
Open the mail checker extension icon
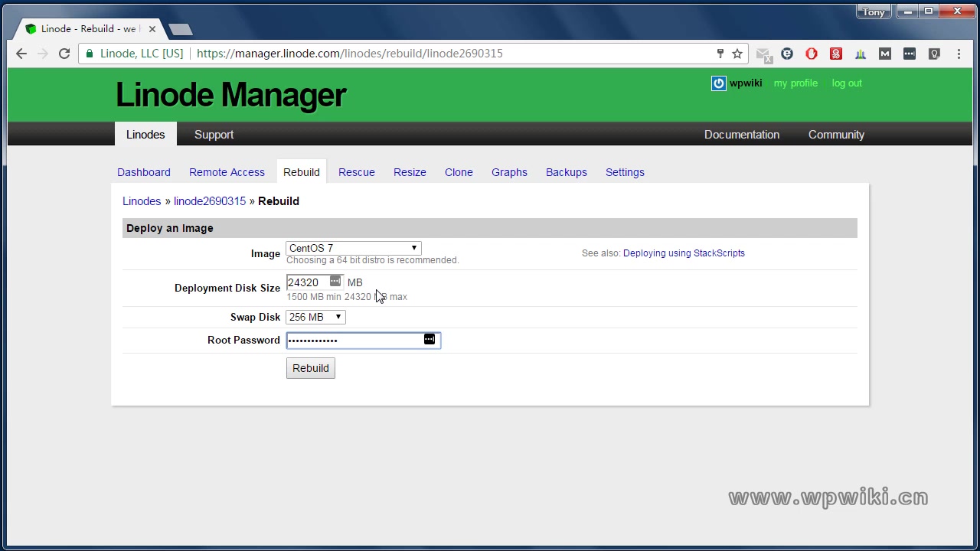[x=763, y=54]
